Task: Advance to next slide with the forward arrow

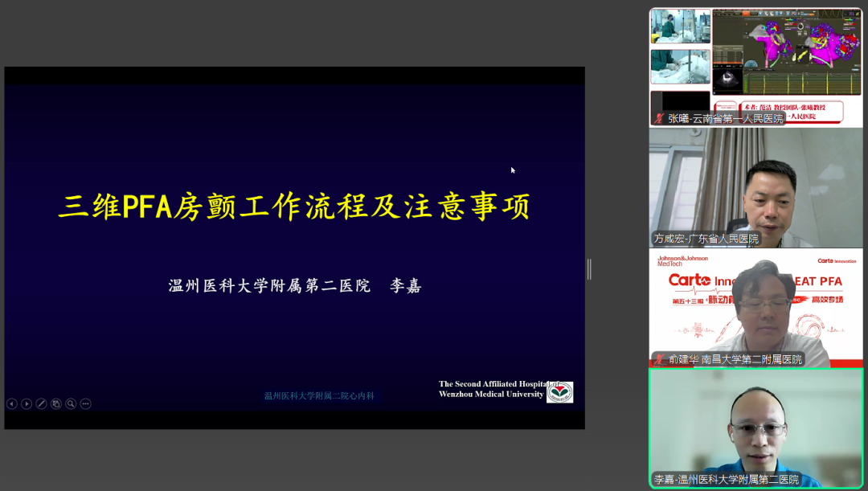Action: click(27, 403)
